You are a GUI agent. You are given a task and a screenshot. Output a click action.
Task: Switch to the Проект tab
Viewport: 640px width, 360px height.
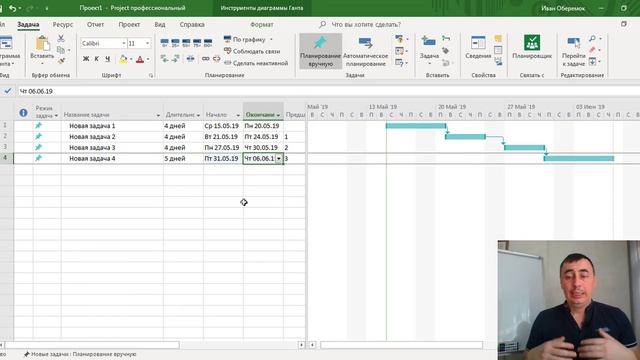129,24
